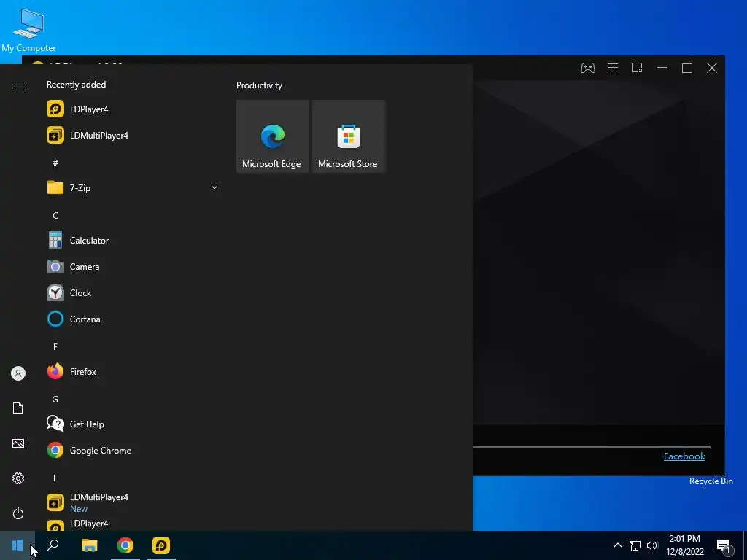Click the Windows Start button on taskbar
The height and width of the screenshot is (560, 747).
click(18, 545)
